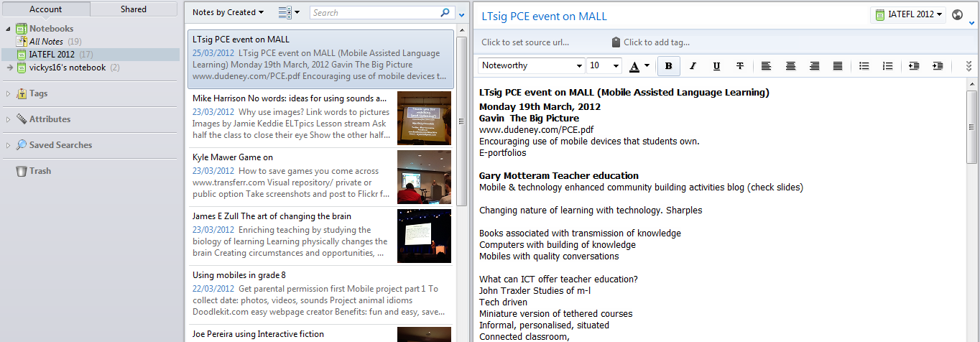Show more formatting toolbar options
This screenshot has height=342, width=980.
(x=968, y=65)
